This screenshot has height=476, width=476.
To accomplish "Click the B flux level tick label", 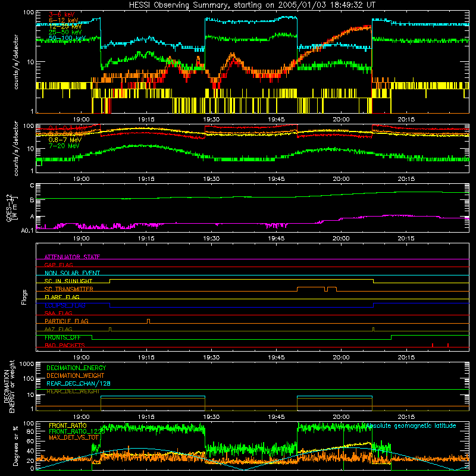I will pos(32,201).
